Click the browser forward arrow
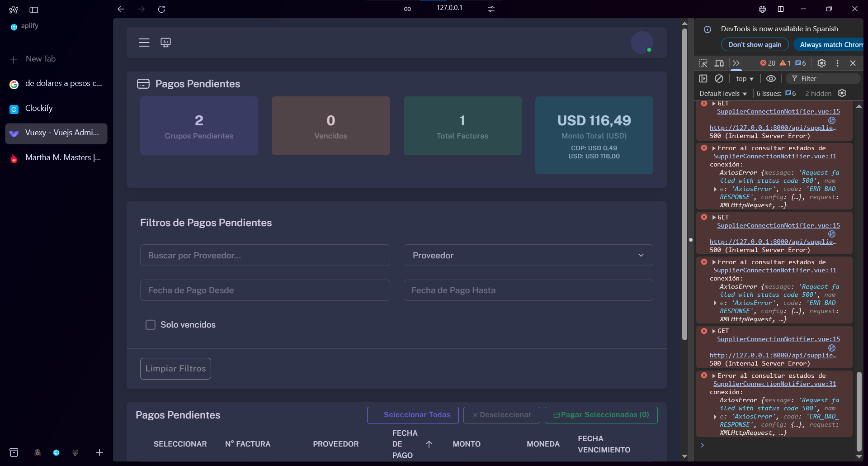Viewport: 868px width, 466px height. click(142, 9)
